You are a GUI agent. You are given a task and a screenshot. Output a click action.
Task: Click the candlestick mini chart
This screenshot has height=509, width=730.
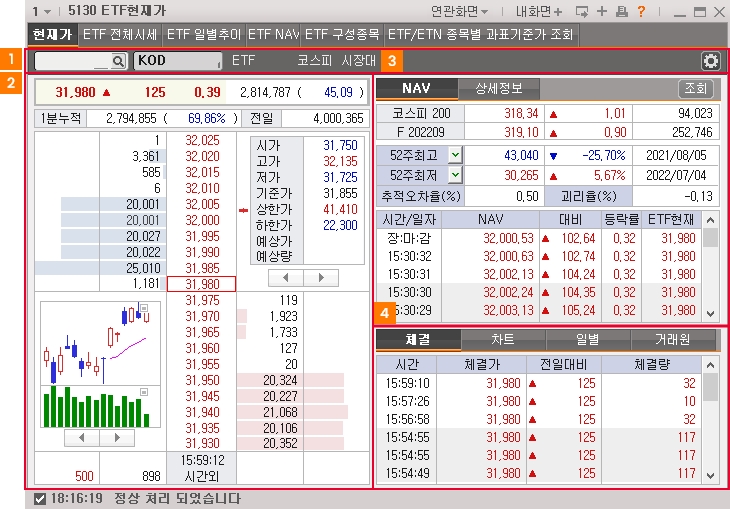click(x=101, y=343)
